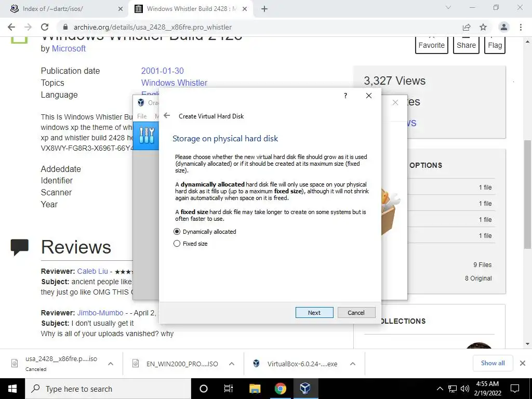Screen dimensions: 532x399
Task: Click the Reviews speech bubble icon
Action: [20, 247]
